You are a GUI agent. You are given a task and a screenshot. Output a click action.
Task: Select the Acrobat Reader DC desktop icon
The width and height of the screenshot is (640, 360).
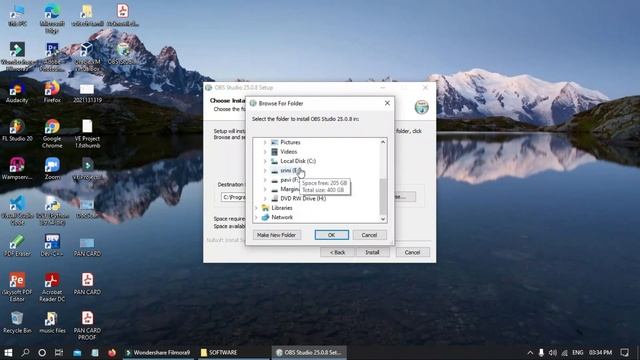point(52,287)
